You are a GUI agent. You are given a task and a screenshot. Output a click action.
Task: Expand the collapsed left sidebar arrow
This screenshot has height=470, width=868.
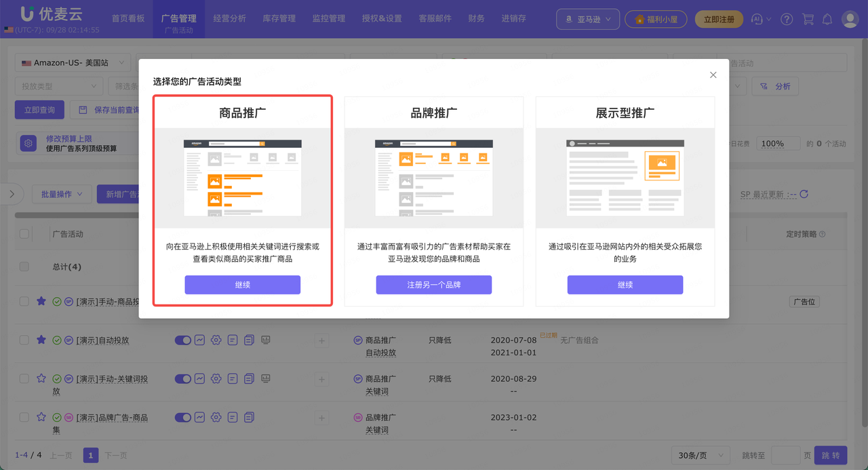click(x=12, y=194)
